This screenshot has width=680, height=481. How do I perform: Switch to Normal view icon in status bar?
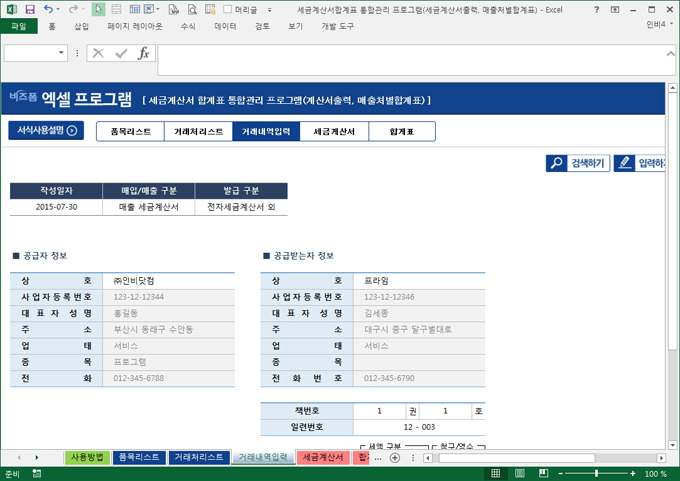pyautogui.click(x=496, y=473)
